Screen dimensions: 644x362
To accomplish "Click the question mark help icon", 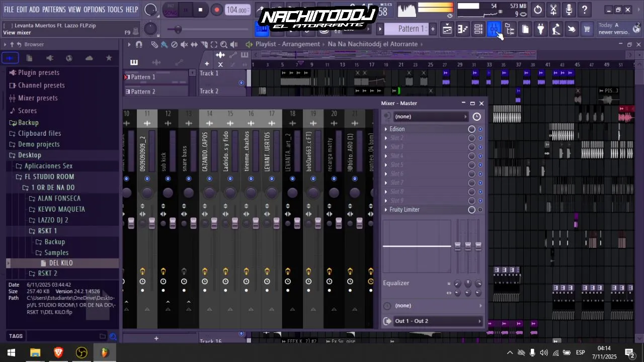I will [x=584, y=10].
